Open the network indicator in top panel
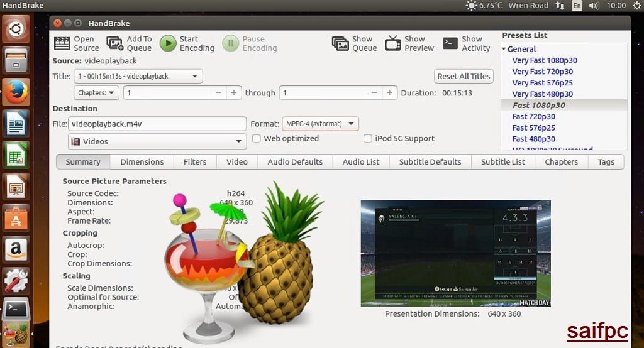644x348 pixels. pyautogui.click(x=559, y=5)
